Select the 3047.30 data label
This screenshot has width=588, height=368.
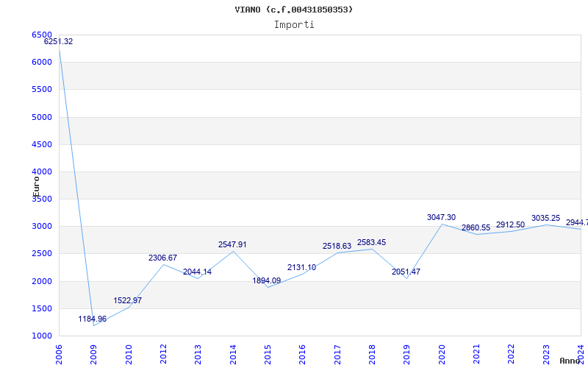[442, 217]
